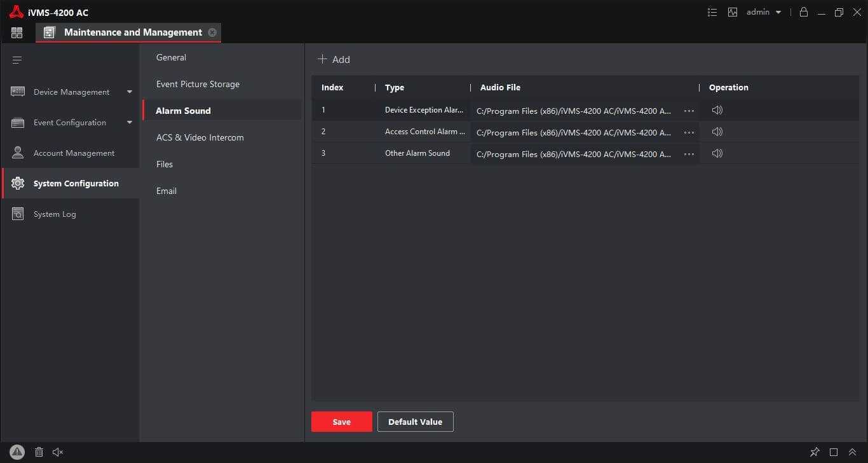The width and height of the screenshot is (868, 463).
Task: Click the Account Management person icon
Action: coord(18,153)
